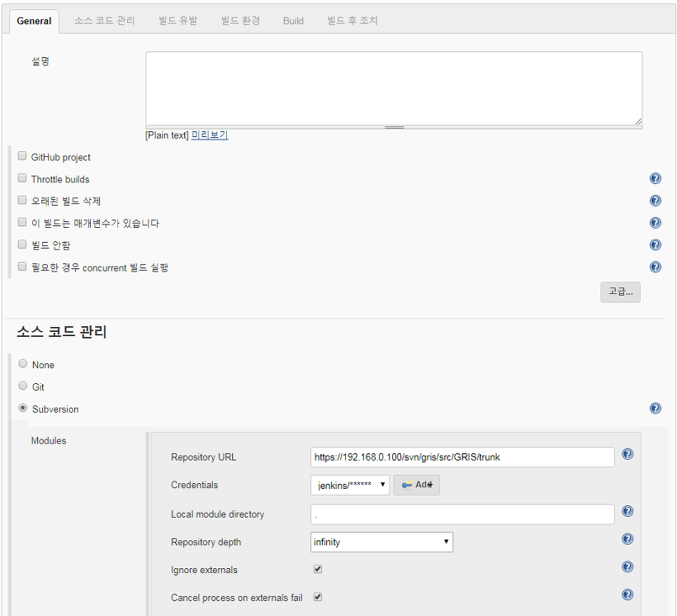Show help for Repository URL field
This screenshot has height=616, width=677.
click(627, 454)
